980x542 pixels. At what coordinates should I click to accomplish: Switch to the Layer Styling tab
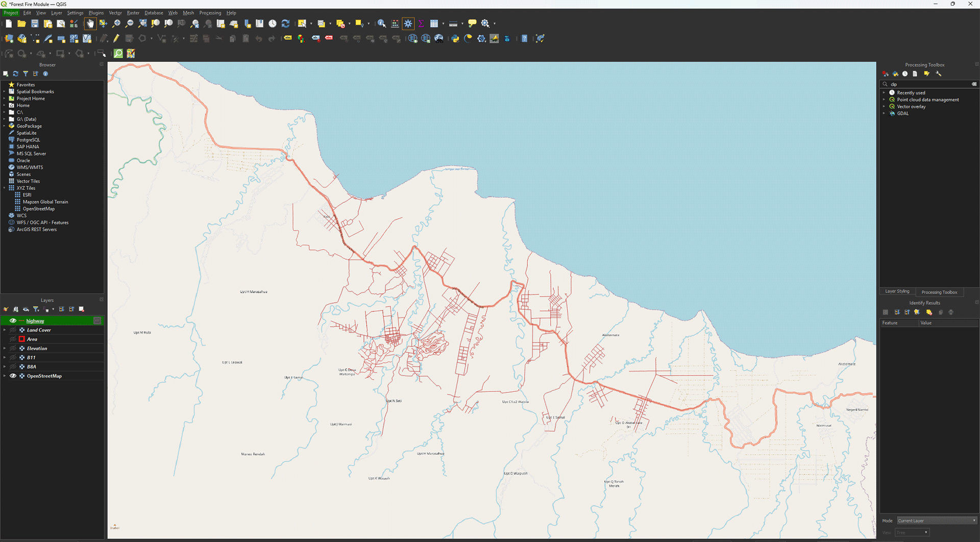coord(897,291)
